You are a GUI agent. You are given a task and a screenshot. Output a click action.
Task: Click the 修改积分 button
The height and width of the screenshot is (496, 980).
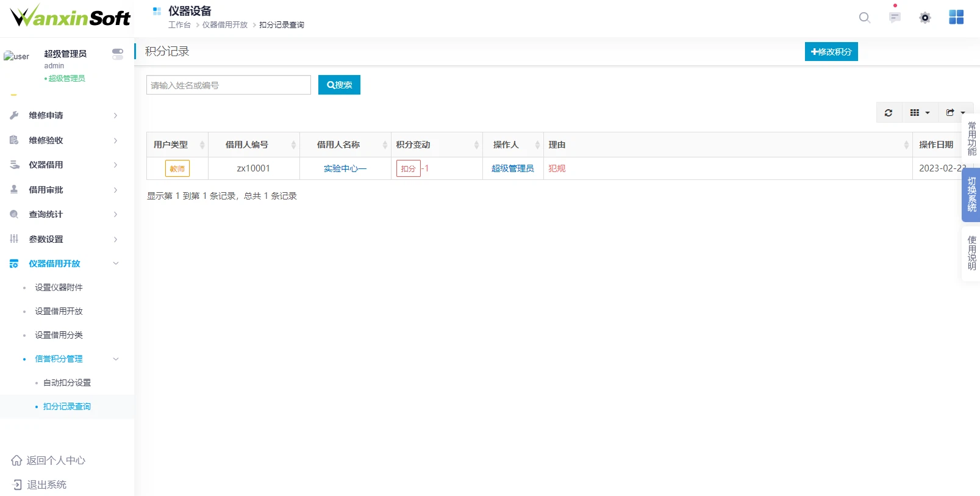tap(831, 52)
